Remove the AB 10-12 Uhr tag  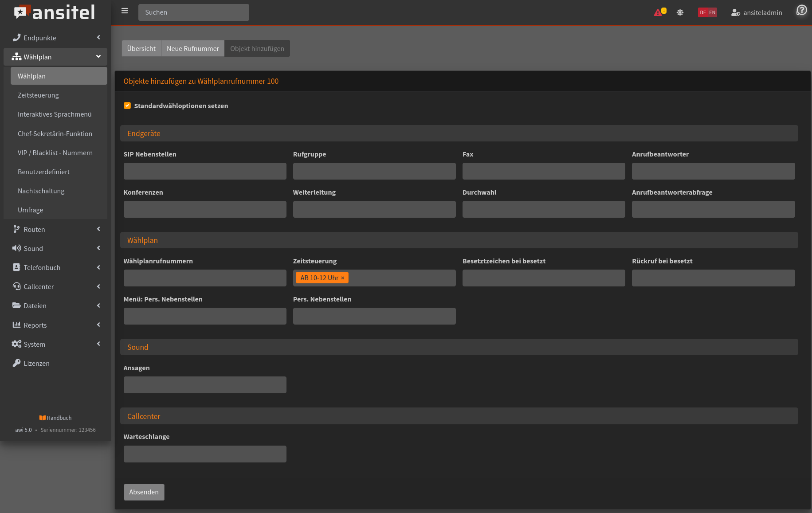[x=342, y=278]
